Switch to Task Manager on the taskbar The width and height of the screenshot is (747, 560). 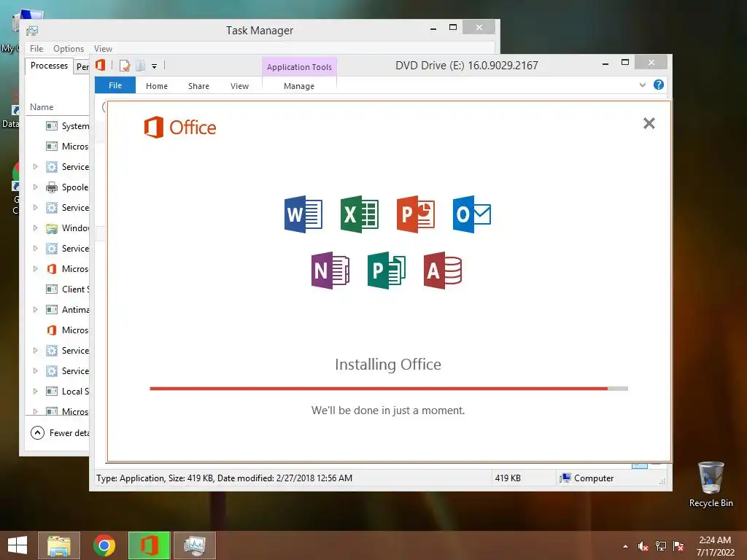pos(195,545)
